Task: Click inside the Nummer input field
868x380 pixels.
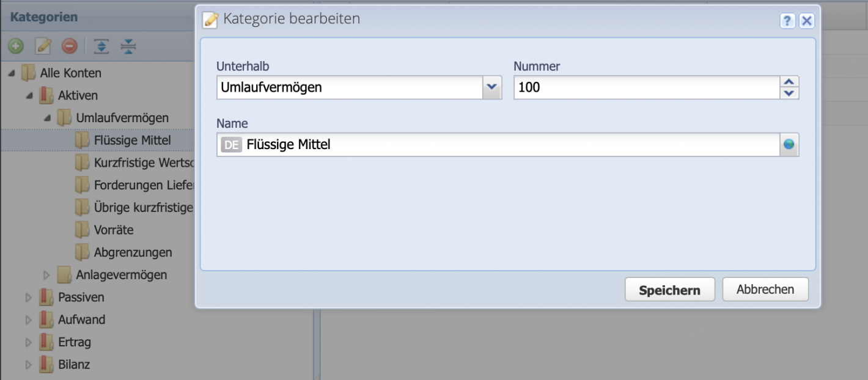Action: [611, 87]
